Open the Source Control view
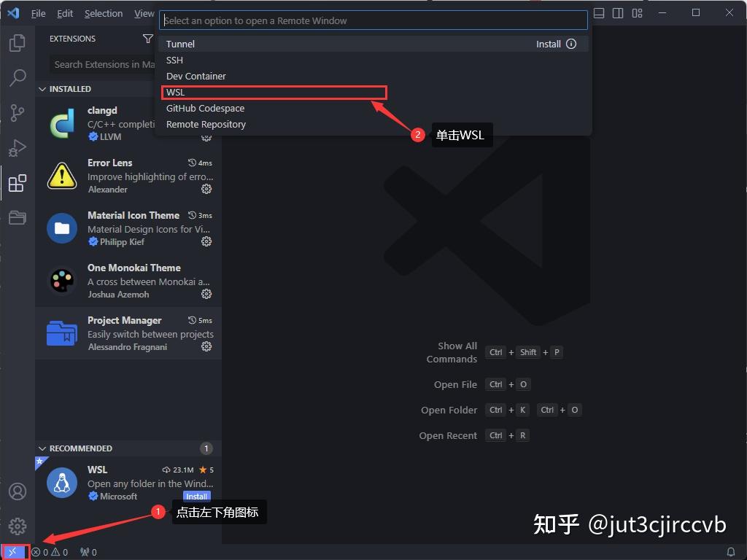Viewport: 747px width, 560px height. pos(18,112)
